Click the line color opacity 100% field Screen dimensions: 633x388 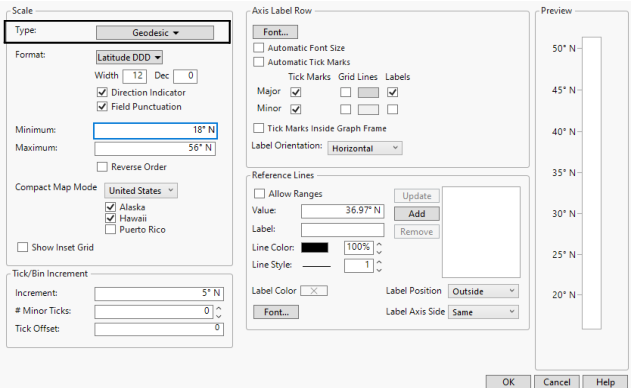[x=358, y=247]
